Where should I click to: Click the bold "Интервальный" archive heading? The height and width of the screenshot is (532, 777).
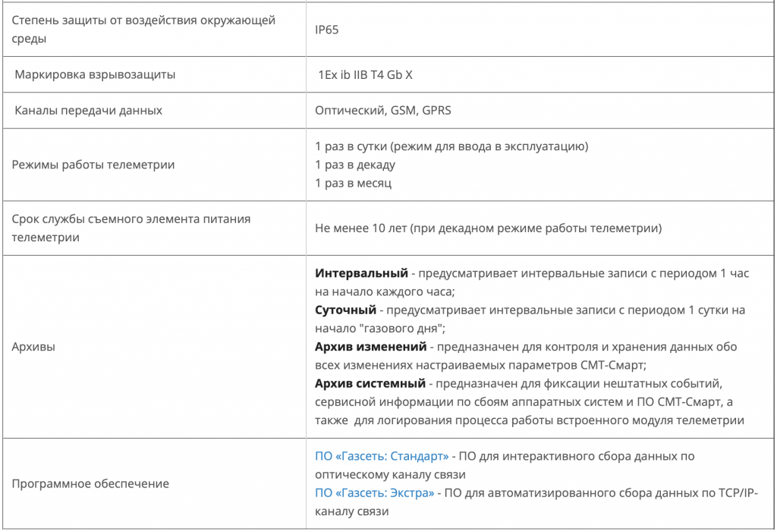(x=360, y=272)
